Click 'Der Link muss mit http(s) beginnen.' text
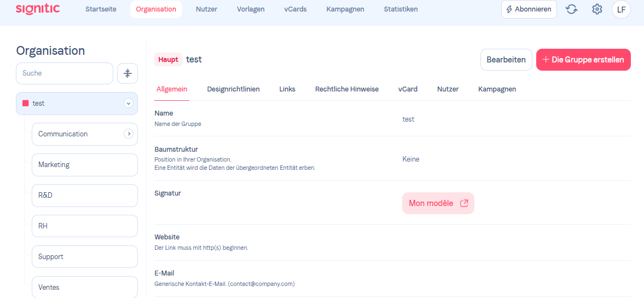The height and width of the screenshot is (298, 644). (x=201, y=248)
